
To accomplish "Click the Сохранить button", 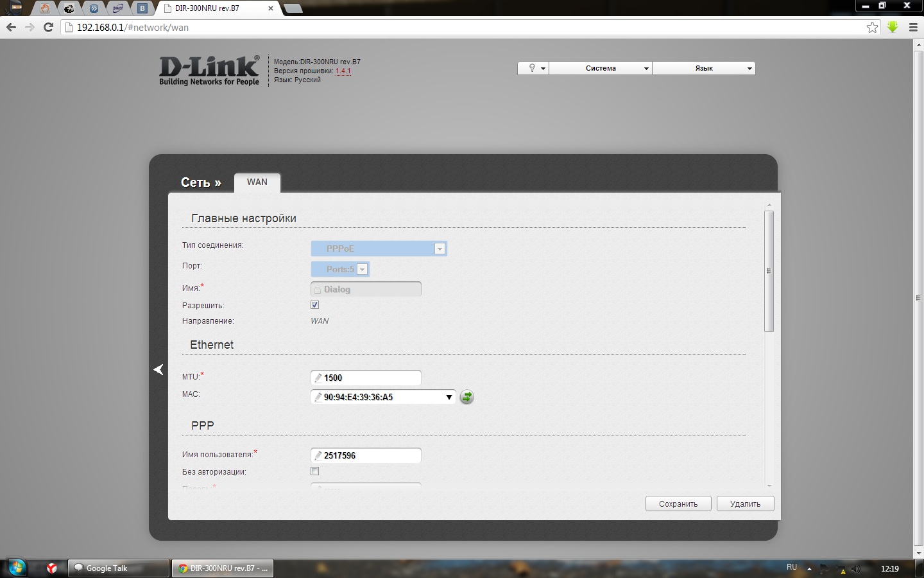I will 678,504.
